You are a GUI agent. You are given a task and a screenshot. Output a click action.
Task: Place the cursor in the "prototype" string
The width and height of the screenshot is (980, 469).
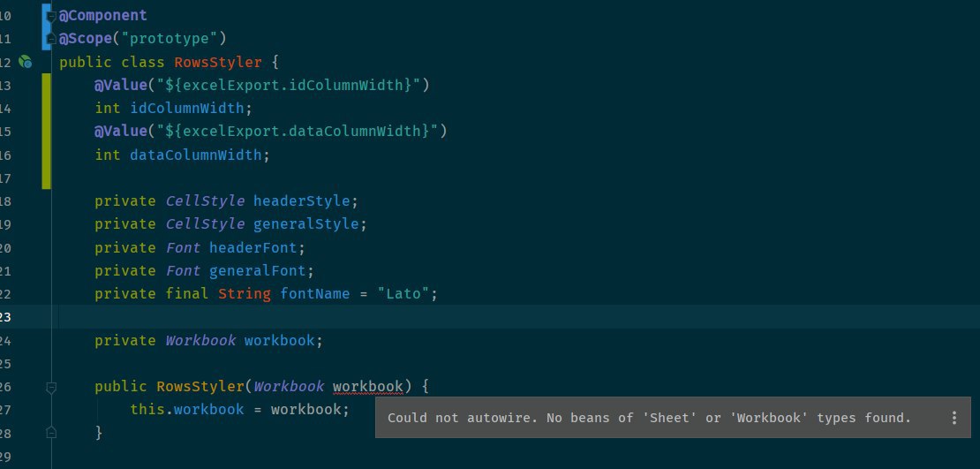[170, 38]
